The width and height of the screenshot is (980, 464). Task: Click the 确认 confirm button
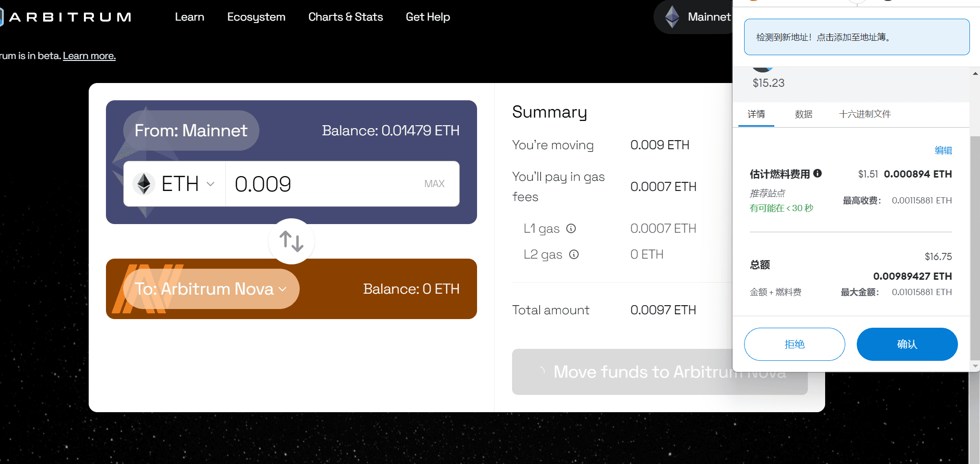click(x=907, y=344)
